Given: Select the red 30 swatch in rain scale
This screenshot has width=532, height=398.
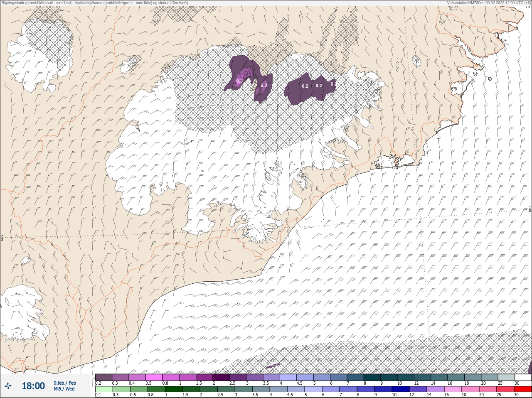Looking at the screenshot, I should tap(523, 389).
